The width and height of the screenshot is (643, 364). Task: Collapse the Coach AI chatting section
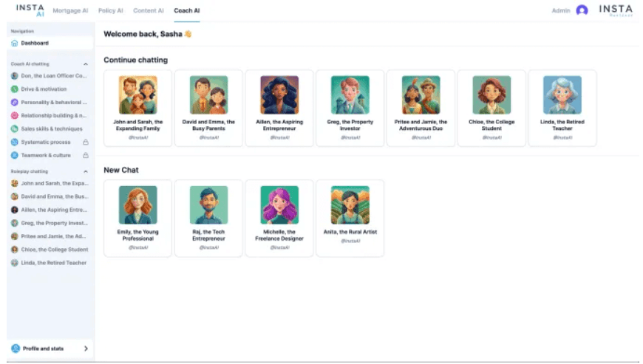[85, 64]
